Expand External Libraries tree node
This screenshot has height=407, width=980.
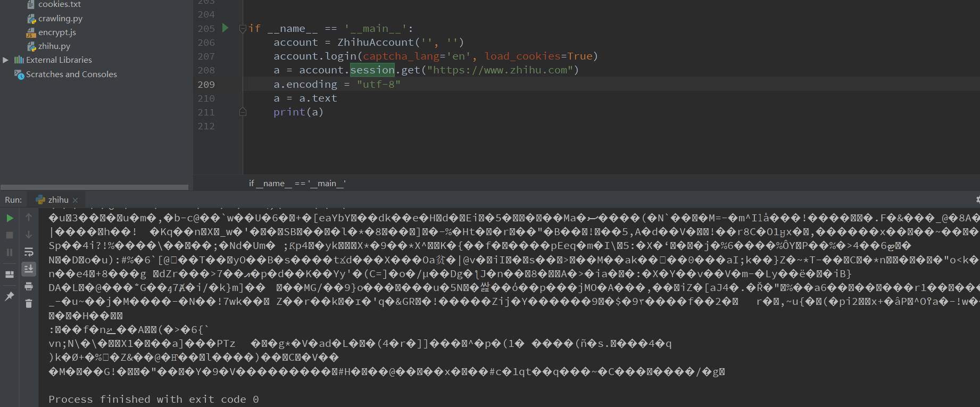[x=6, y=60]
